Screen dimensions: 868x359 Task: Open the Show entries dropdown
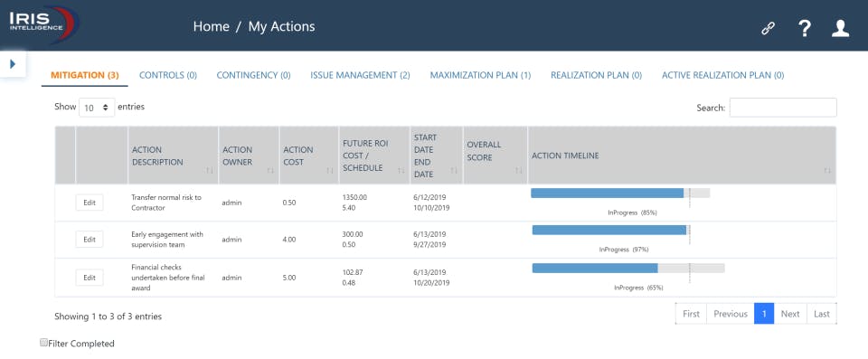(x=97, y=108)
